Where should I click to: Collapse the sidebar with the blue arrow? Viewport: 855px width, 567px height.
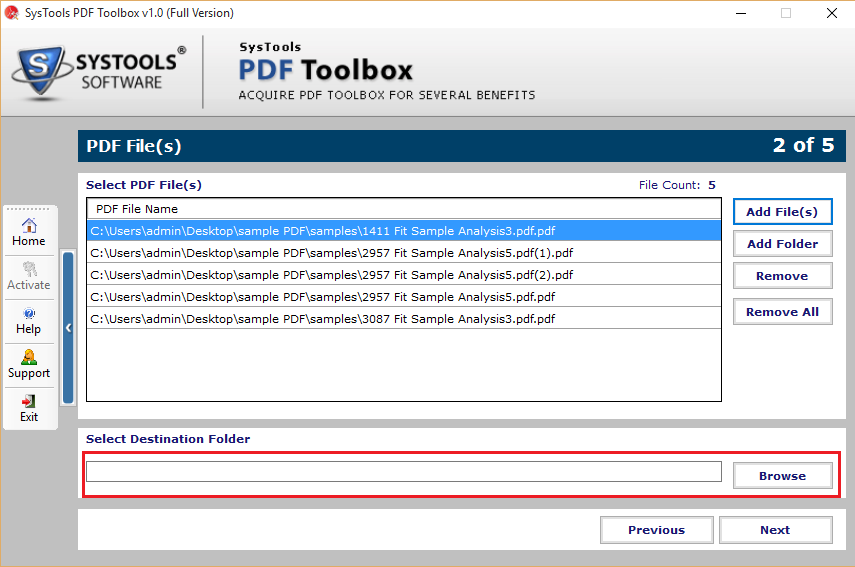pos(68,328)
